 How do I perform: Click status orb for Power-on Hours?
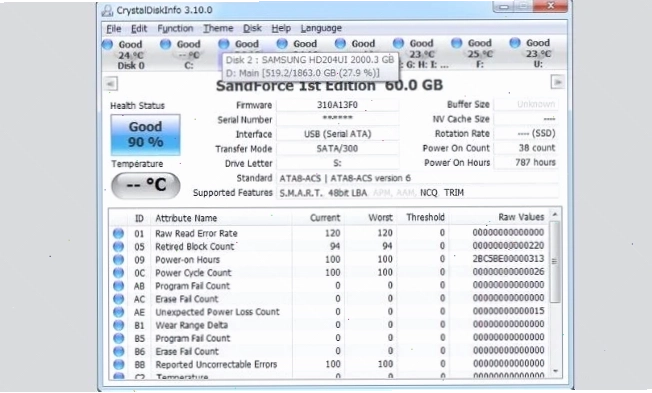[x=119, y=260]
